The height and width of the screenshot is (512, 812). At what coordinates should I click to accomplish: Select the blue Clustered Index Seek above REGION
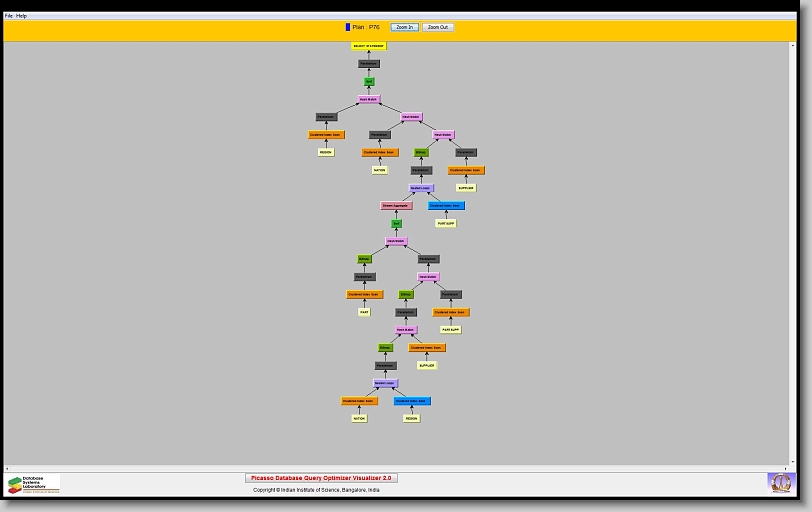[x=412, y=401]
